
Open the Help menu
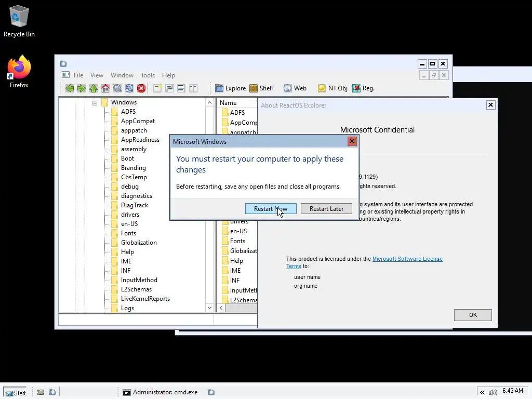(x=168, y=75)
